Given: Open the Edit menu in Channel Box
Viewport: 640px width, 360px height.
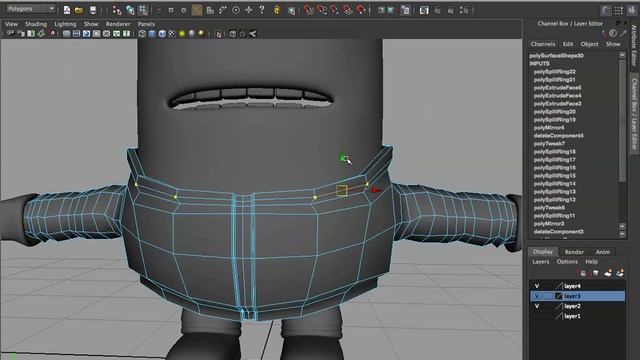Looking at the screenshot, I should [568, 44].
